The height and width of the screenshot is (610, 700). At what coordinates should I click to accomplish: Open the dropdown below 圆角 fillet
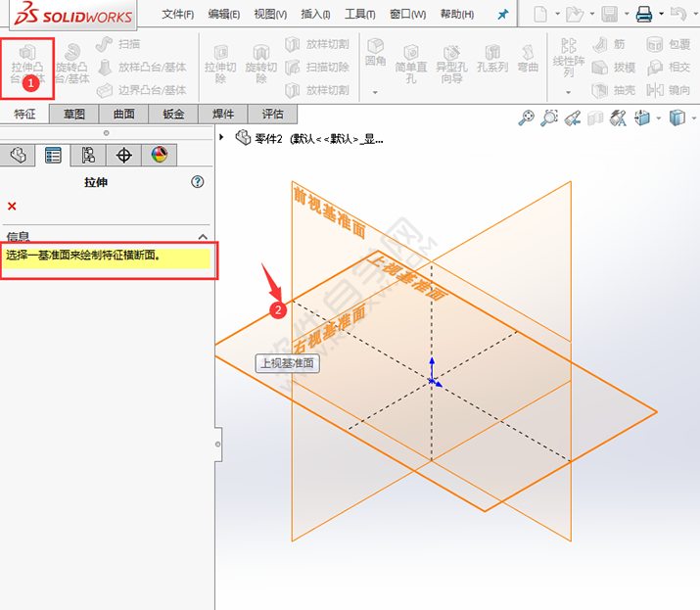pyautogui.click(x=375, y=92)
